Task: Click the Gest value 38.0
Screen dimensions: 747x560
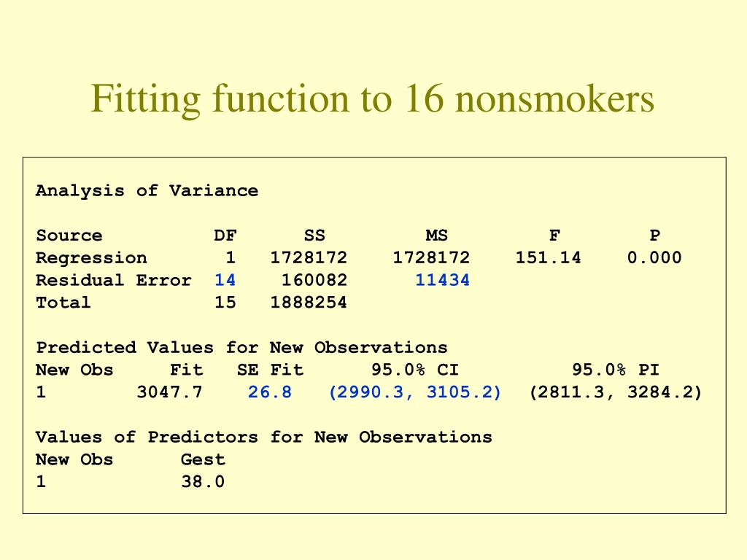Action: [203, 481]
